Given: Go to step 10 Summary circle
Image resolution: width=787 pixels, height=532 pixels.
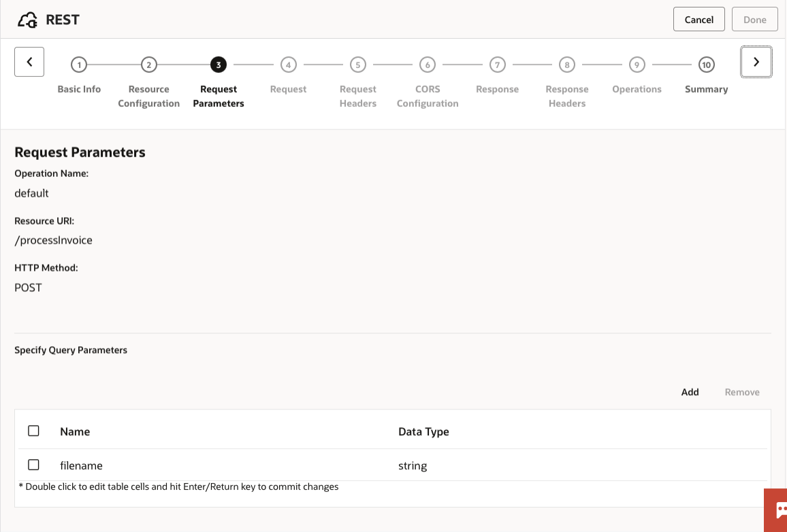Looking at the screenshot, I should click(706, 65).
